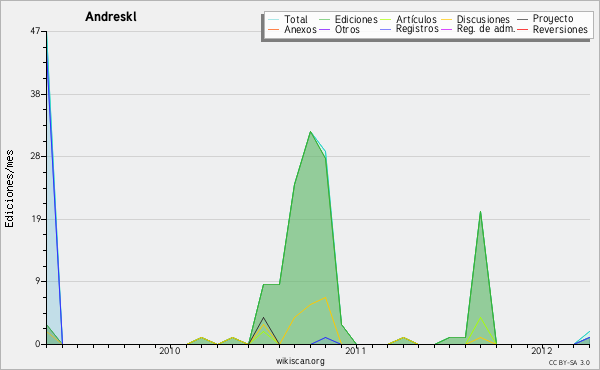600x370 pixels.
Task: Click the lime Artículos legend line swatch
Action: click(x=386, y=19)
